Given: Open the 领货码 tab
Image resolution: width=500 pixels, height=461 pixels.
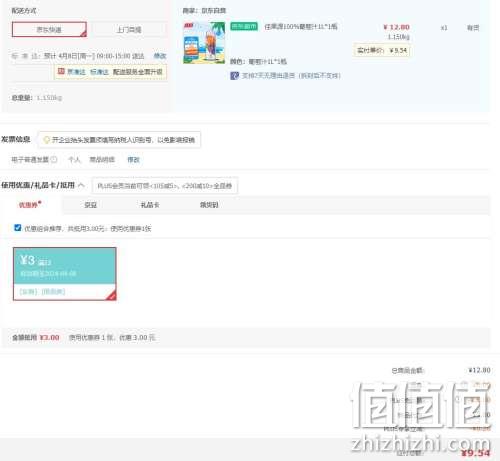Looking at the screenshot, I should pyautogui.click(x=209, y=205).
